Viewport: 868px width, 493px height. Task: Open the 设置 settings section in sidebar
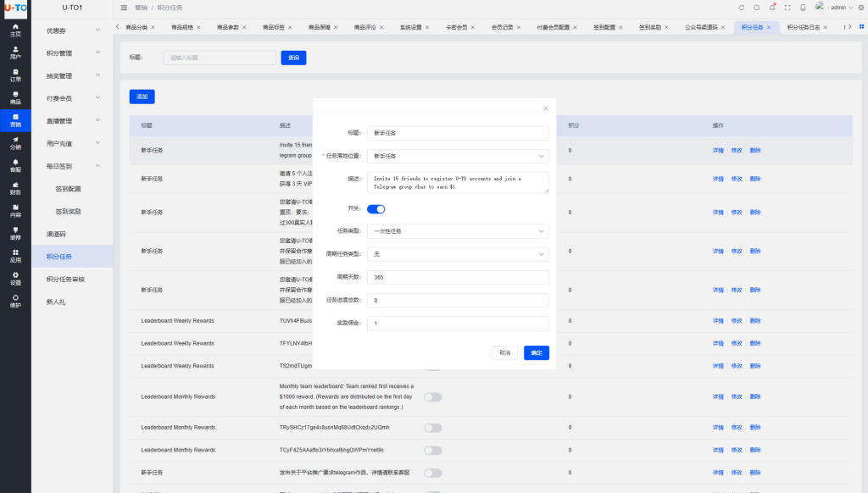coord(15,279)
